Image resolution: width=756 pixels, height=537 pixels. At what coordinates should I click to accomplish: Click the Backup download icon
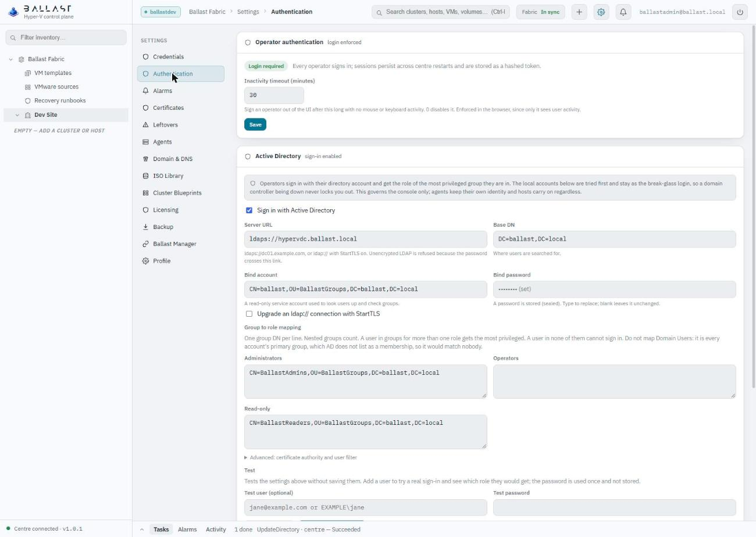pos(145,227)
